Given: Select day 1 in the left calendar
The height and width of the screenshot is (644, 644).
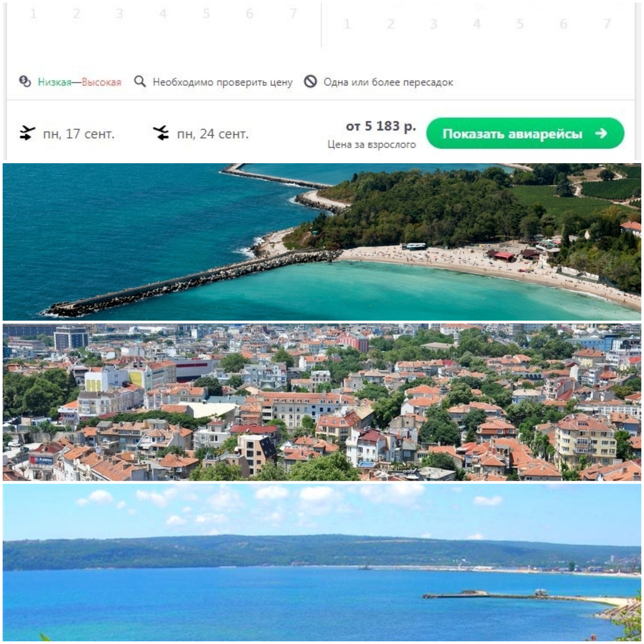Looking at the screenshot, I should click(x=33, y=13).
